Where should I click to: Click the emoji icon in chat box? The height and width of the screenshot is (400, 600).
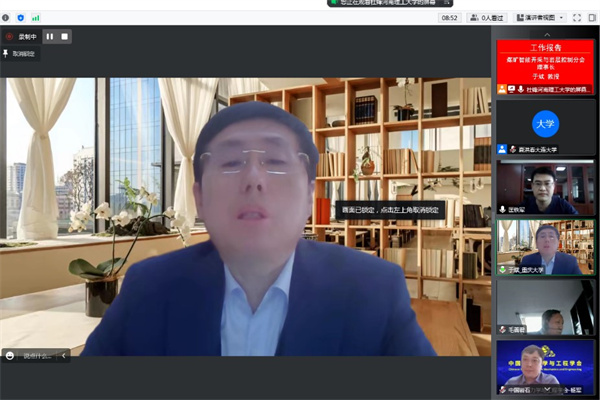point(11,355)
